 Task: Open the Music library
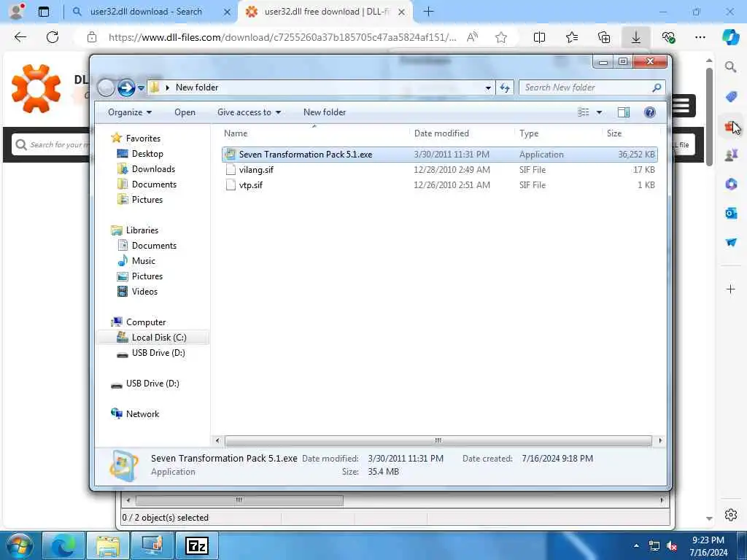tap(144, 261)
